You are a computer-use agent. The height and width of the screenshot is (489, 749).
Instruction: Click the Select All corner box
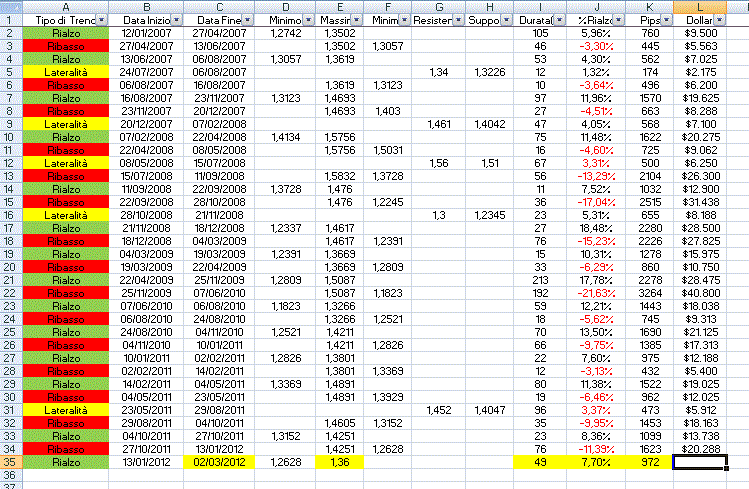click(8, 6)
